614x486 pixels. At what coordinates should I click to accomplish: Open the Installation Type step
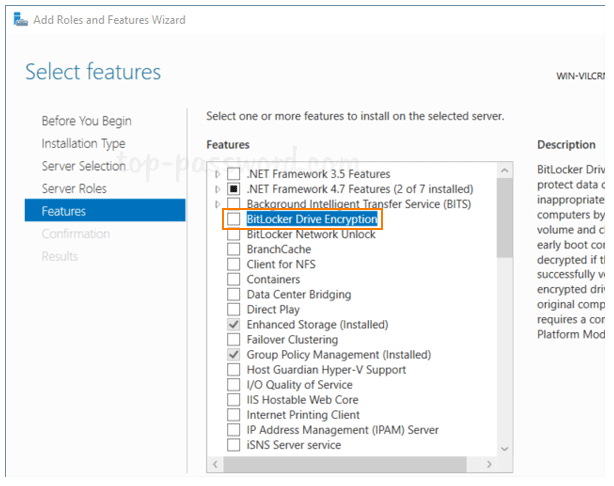83,143
